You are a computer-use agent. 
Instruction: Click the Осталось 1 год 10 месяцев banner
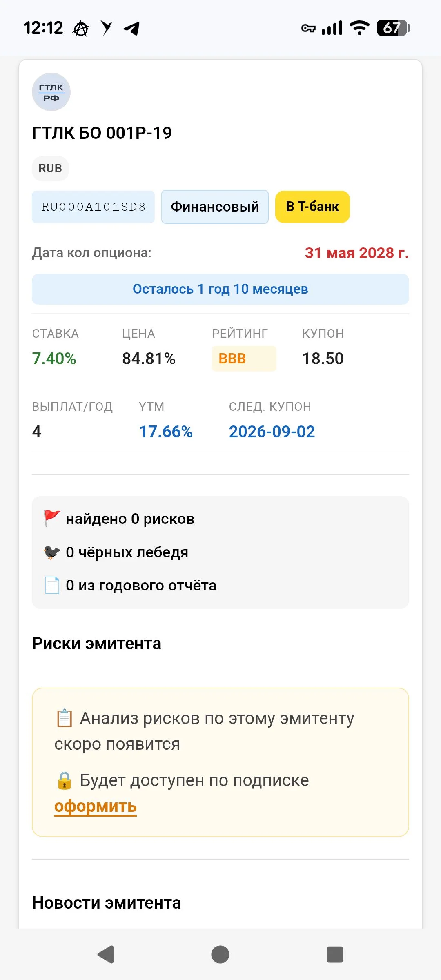pos(220,289)
